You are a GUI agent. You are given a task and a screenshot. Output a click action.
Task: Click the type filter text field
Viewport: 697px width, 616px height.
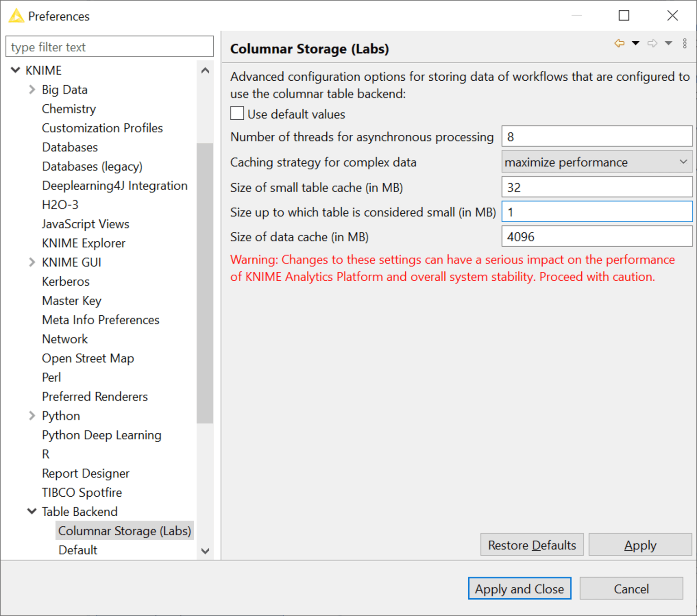click(109, 46)
